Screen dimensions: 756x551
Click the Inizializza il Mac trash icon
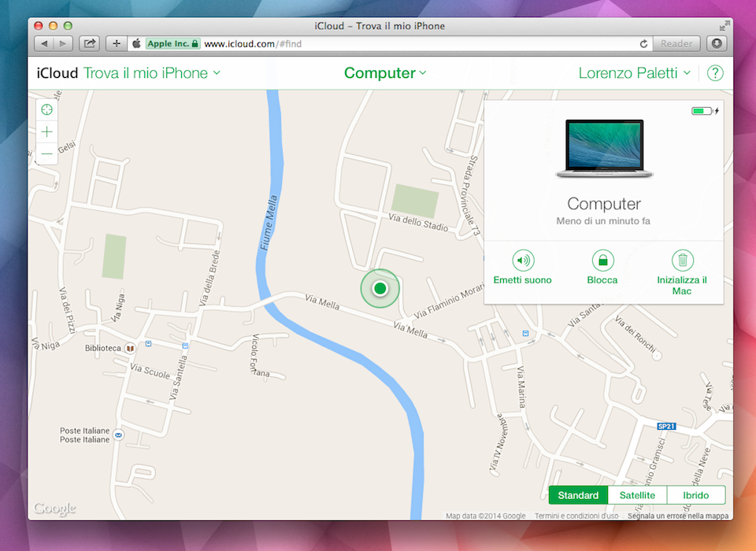click(682, 261)
